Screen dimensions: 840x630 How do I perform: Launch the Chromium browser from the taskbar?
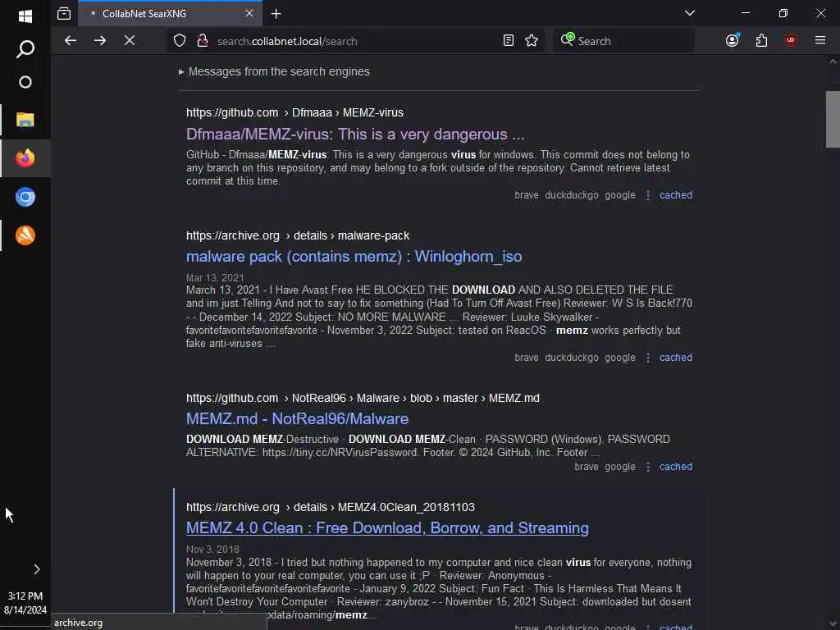point(25,197)
